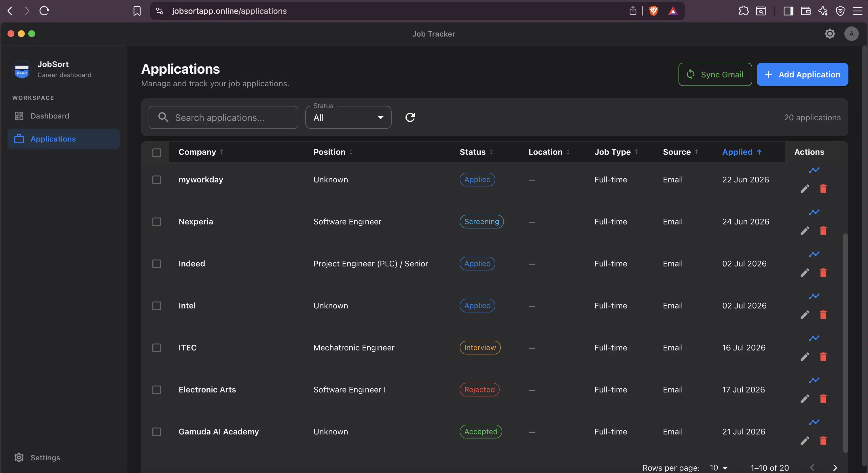This screenshot has width=868, height=473.
Task: Focus the Search applications field
Action: (x=223, y=117)
